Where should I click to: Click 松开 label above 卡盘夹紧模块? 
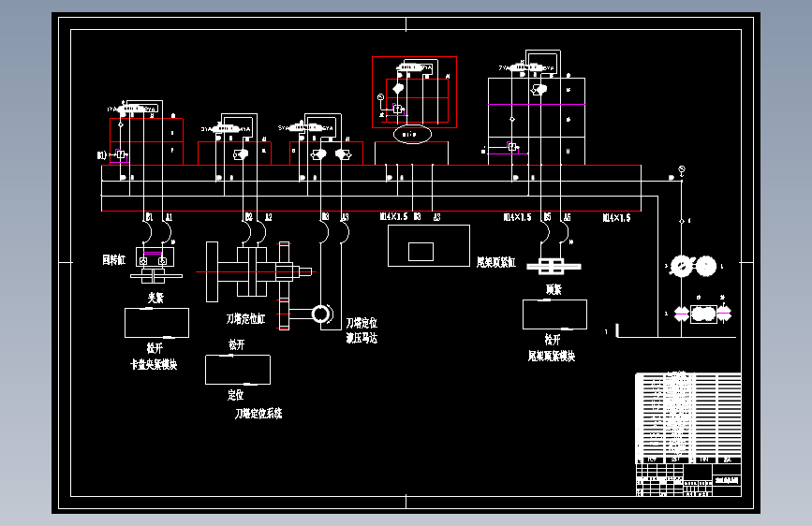[155, 348]
